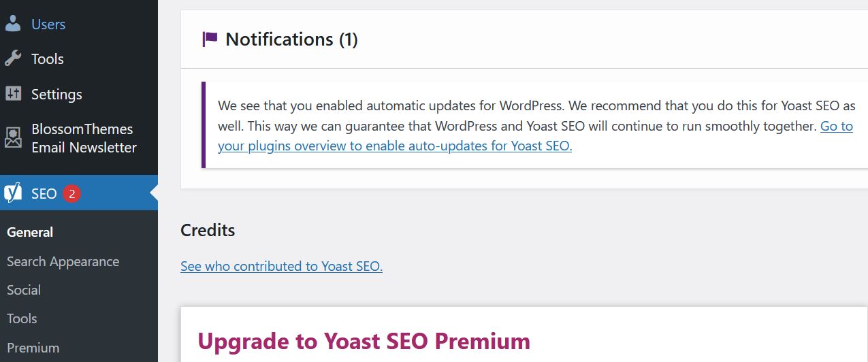
Task: Click 'See who contributed to Yoast SEO' link
Action: pos(281,266)
